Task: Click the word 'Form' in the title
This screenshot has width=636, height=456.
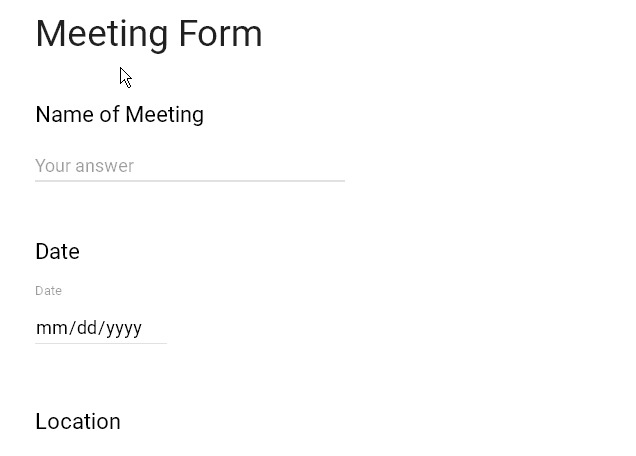Action: coord(220,34)
